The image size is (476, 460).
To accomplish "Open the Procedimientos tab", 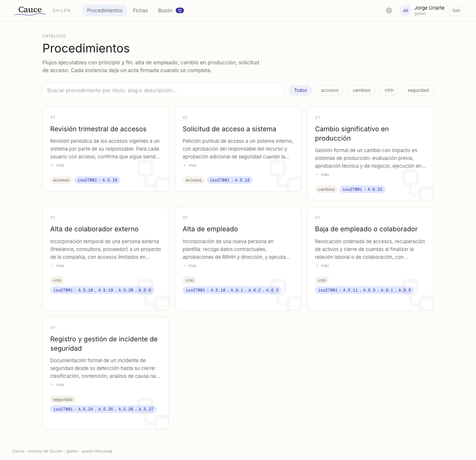I will click(x=104, y=10).
